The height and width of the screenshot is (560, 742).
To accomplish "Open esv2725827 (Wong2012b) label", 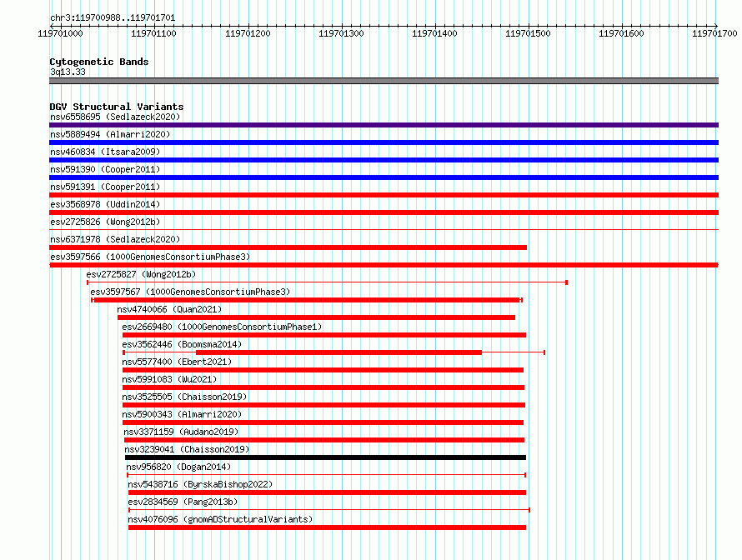I will (141, 274).
